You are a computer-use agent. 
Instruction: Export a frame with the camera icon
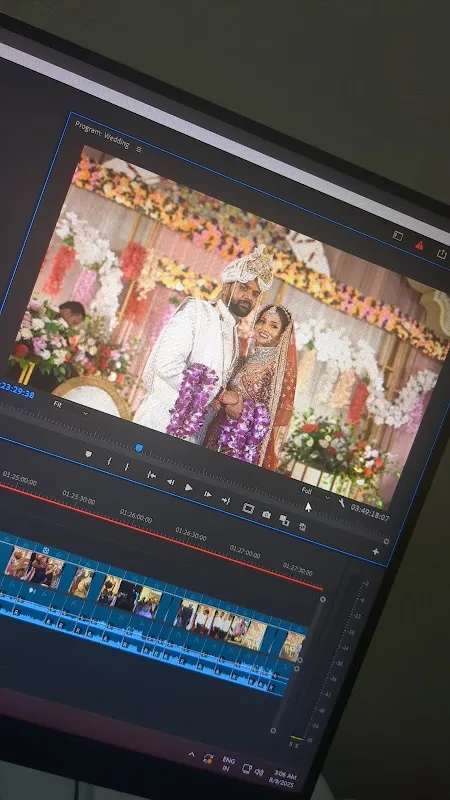coord(266,514)
